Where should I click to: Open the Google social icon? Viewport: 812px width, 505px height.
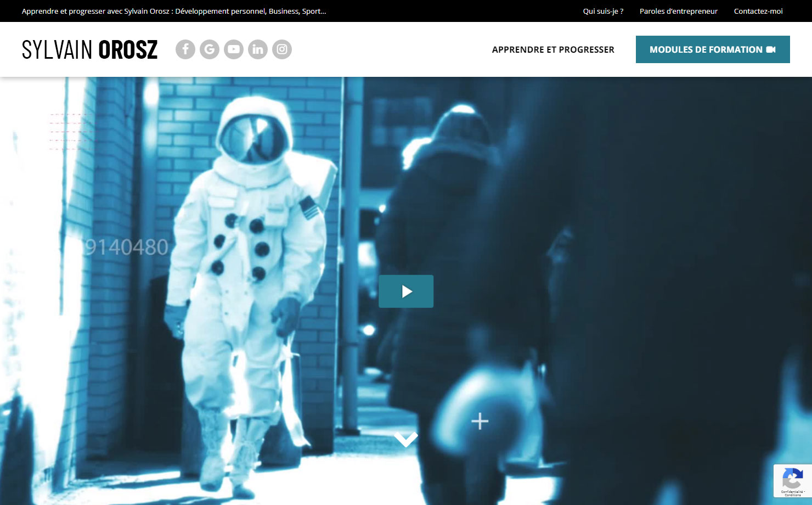click(x=210, y=49)
